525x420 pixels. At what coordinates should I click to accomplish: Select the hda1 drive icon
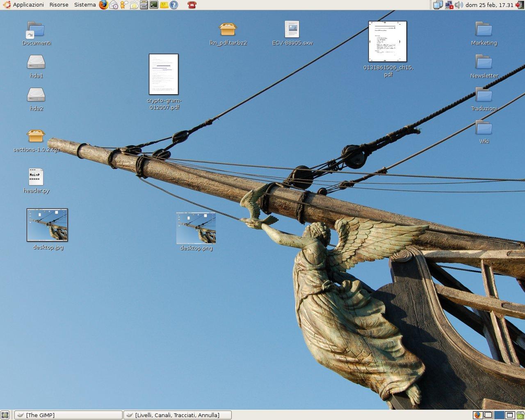pyautogui.click(x=36, y=62)
